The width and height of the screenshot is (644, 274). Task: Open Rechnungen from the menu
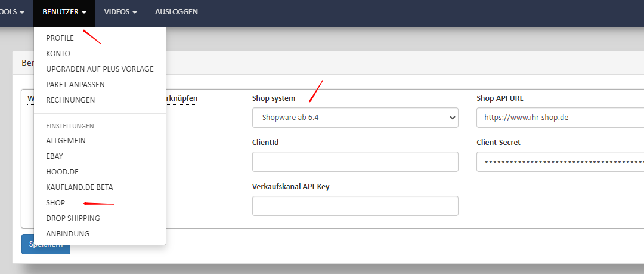pyautogui.click(x=70, y=100)
